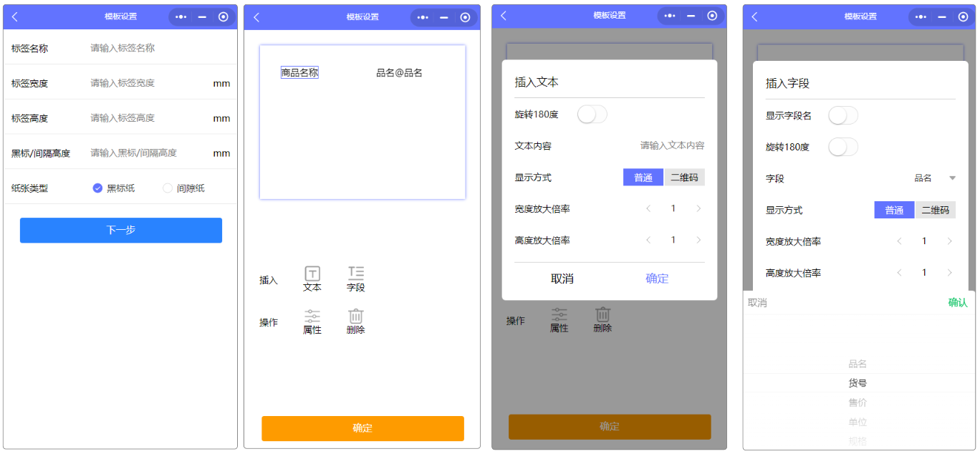Click 删除 trash icon on the undimmed editor screen

coord(356,316)
